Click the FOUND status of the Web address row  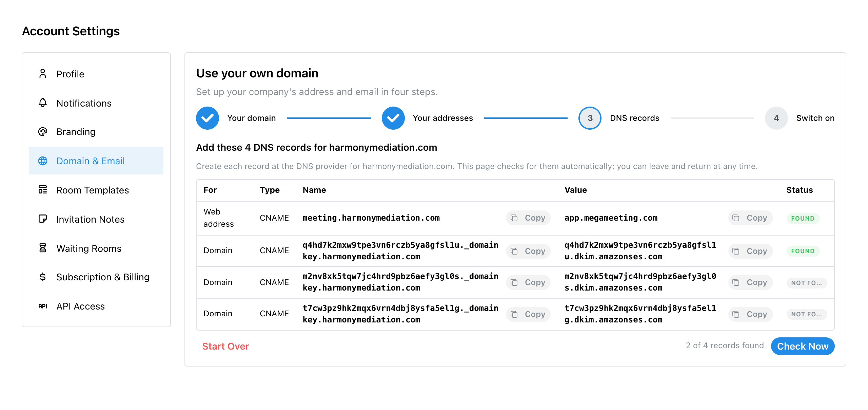(x=803, y=219)
